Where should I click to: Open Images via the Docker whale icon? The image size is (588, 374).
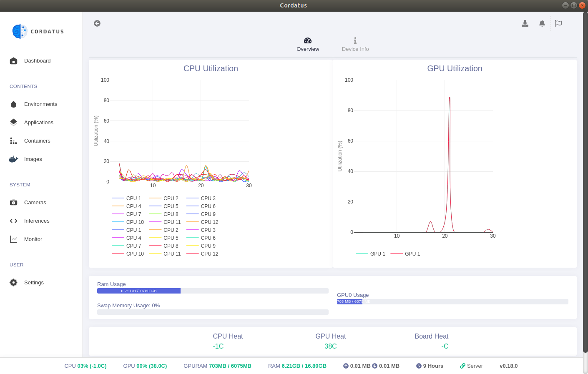[14, 159]
